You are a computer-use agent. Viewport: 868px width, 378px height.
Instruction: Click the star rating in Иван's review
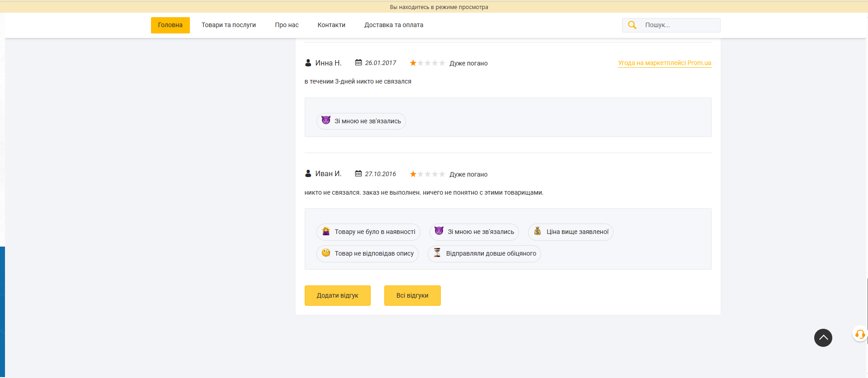click(427, 174)
